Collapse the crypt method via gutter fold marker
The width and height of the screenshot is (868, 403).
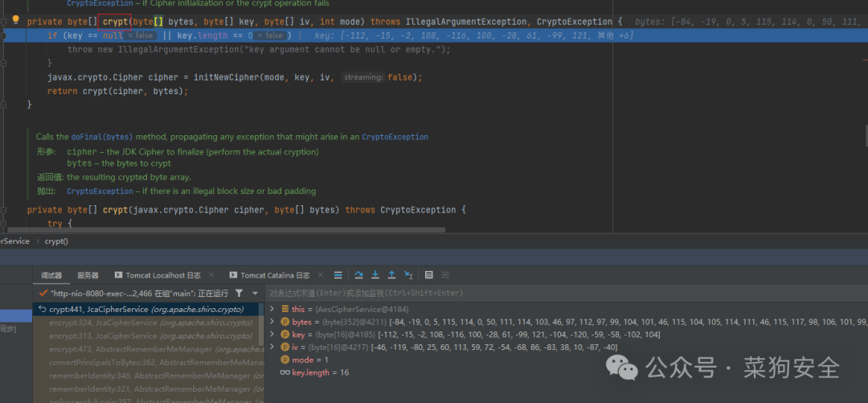(x=4, y=22)
